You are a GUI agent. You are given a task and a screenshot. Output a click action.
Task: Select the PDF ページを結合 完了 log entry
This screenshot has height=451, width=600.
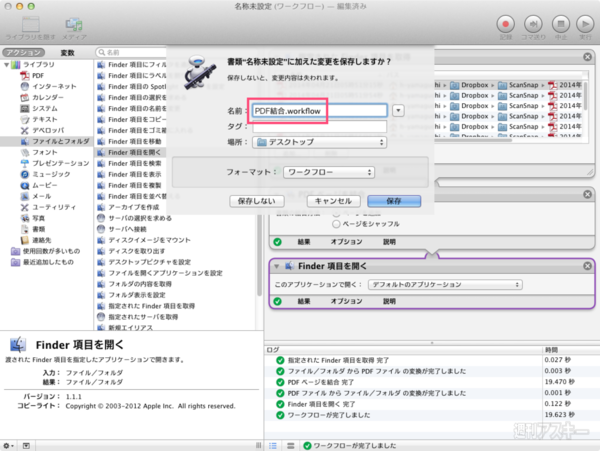tap(321, 382)
